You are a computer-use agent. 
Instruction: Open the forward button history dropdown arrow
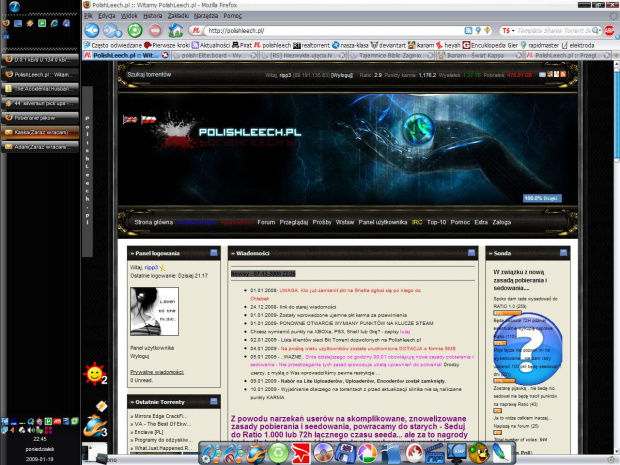(x=119, y=34)
